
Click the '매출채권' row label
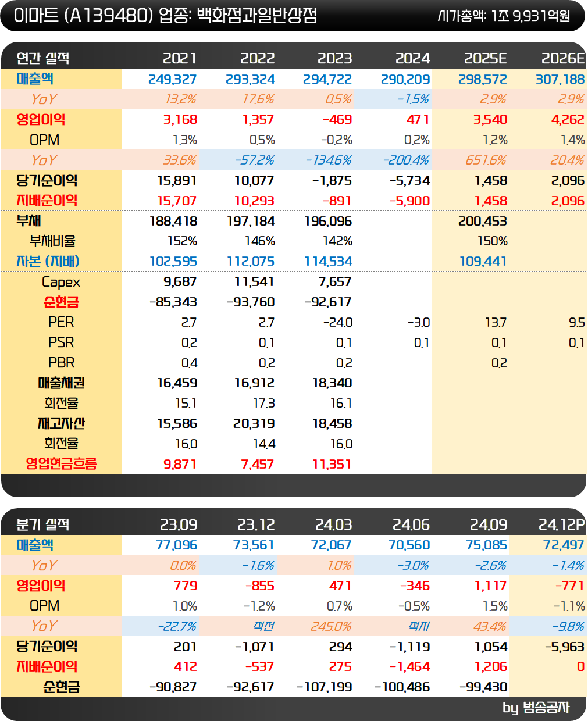(61, 383)
